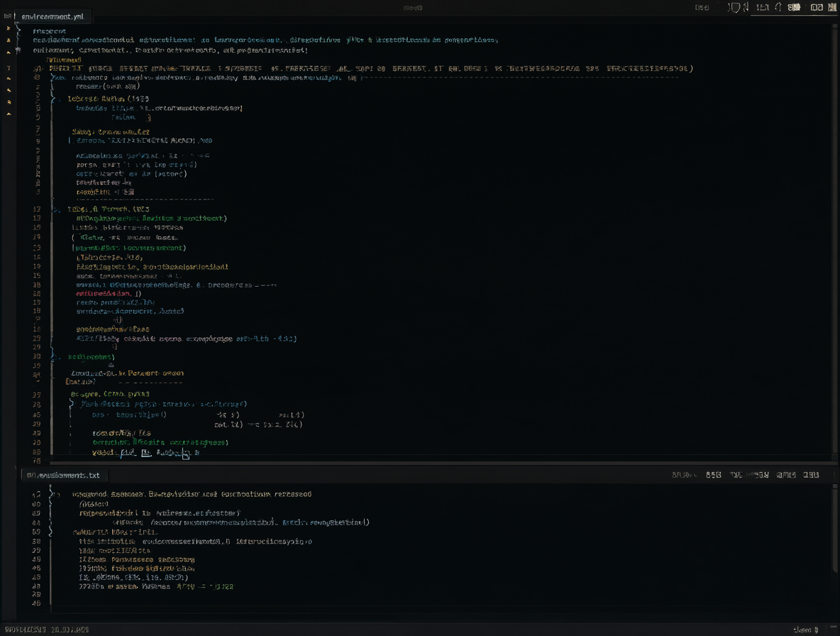The width and height of the screenshot is (840, 636).
Task: Click the lower pane vertical scrollbar
Action: 835,528
